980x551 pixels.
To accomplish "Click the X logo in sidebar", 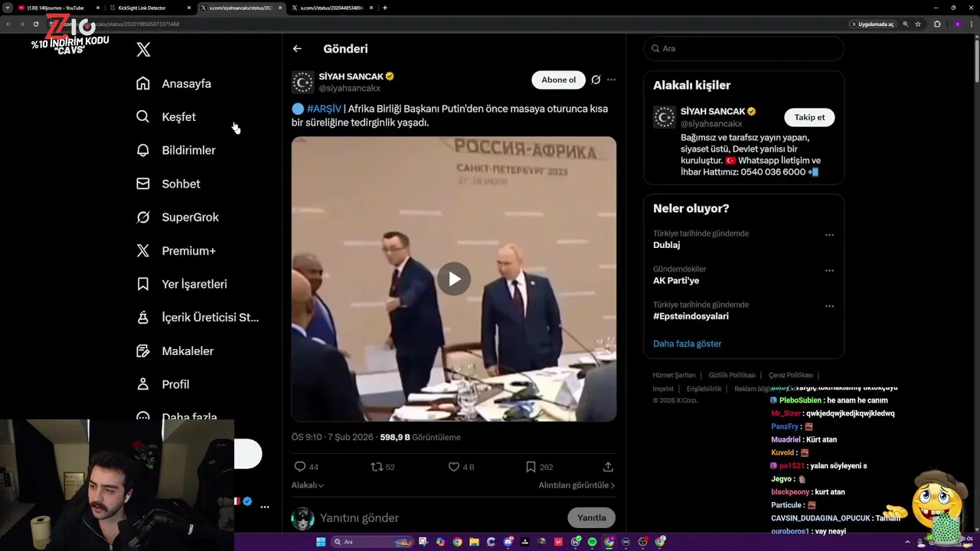I will [x=143, y=50].
